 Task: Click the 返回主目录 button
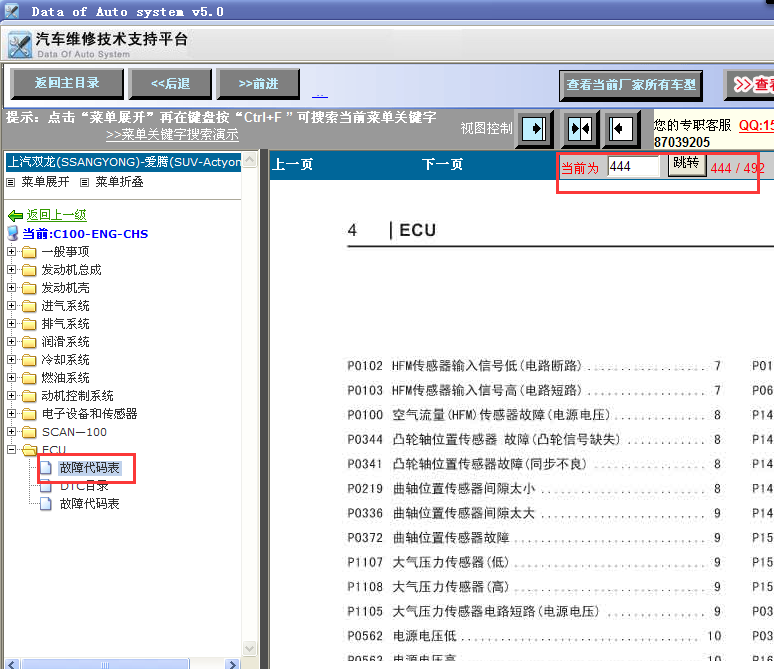[x=67, y=83]
